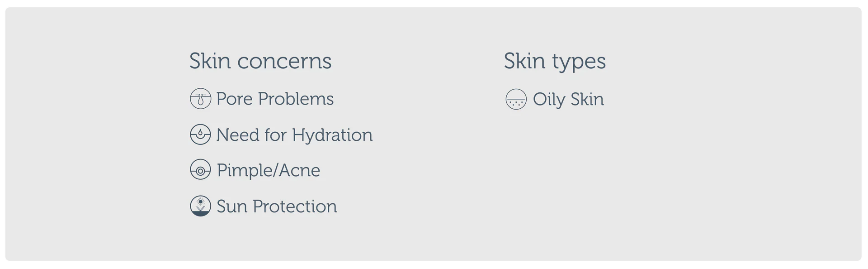The height and width of the screenshot is (269, 868).
Task: Click the word concerns in the heading
Action: coord(284,62)
